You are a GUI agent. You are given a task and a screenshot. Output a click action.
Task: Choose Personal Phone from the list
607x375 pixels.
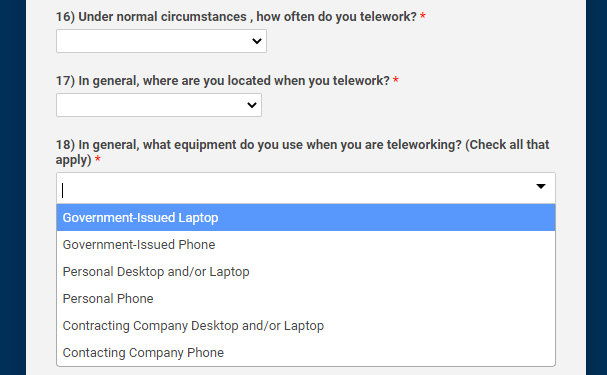306,299
